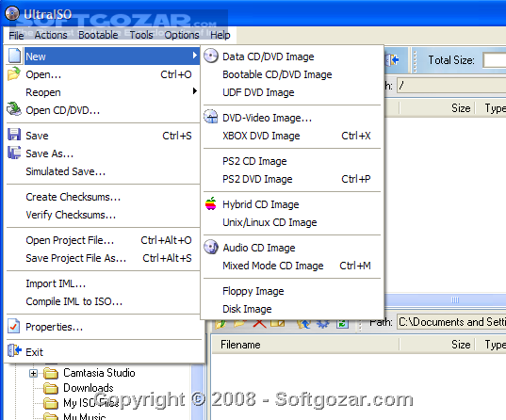This screenshot has height=420, width=506.
Task: Select Compile IML to ISO...
Action: pos(104,301)
